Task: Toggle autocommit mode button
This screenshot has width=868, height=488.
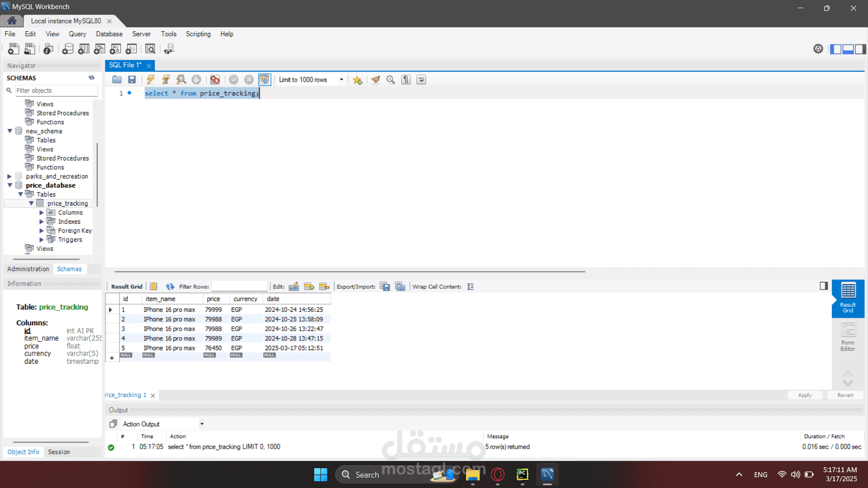Action: 264,80
